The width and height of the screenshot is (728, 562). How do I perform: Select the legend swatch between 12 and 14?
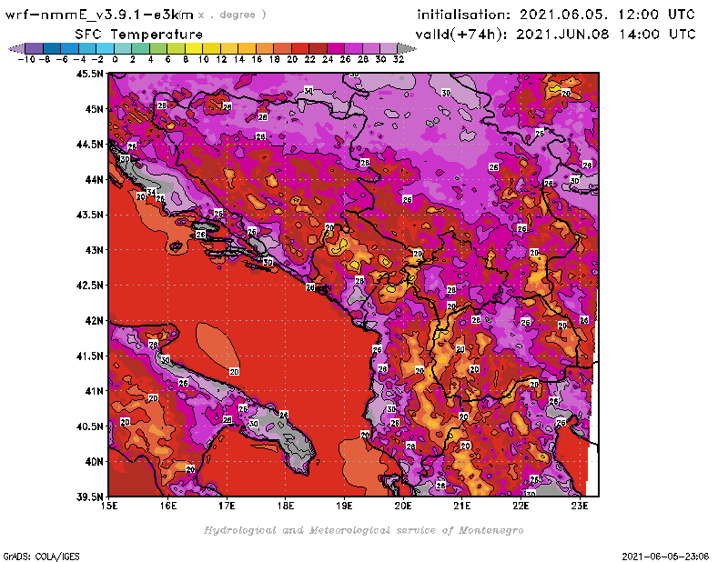click(229, 48)
